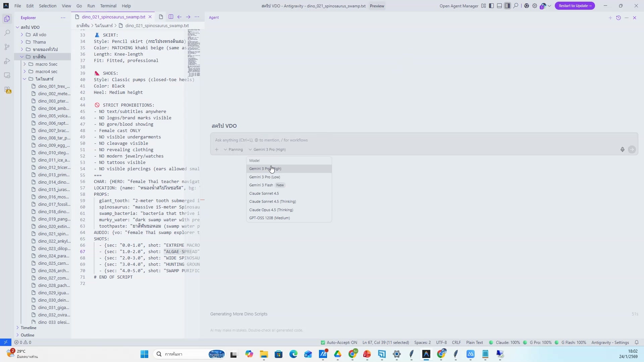Open Run and Debug view icon
Viewport: 644px width, 362px height.
[7, 61]
